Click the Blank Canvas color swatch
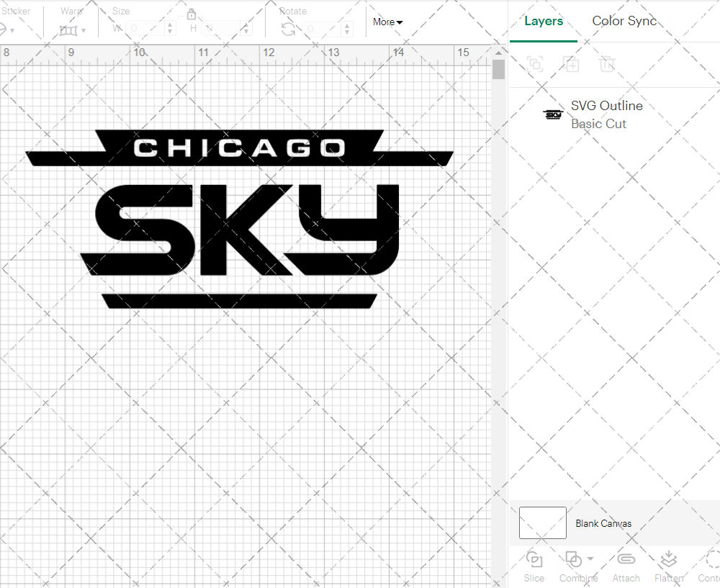Image resolution: width=720 pixels, height=588 pixels. [542, 523]
